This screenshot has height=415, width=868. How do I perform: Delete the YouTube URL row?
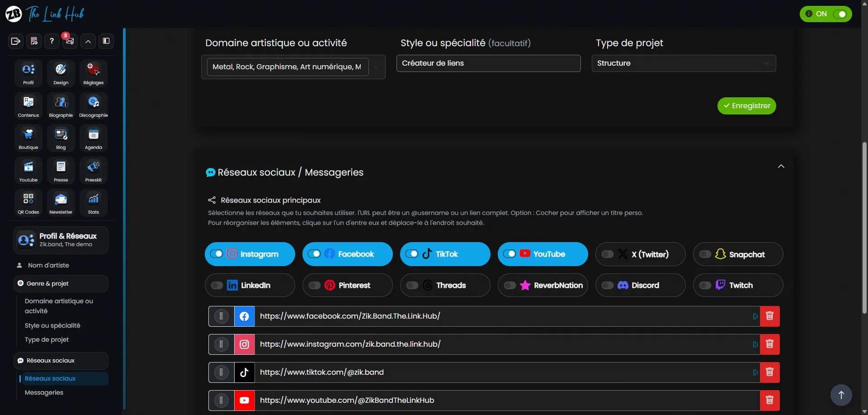tap(769, 401)
